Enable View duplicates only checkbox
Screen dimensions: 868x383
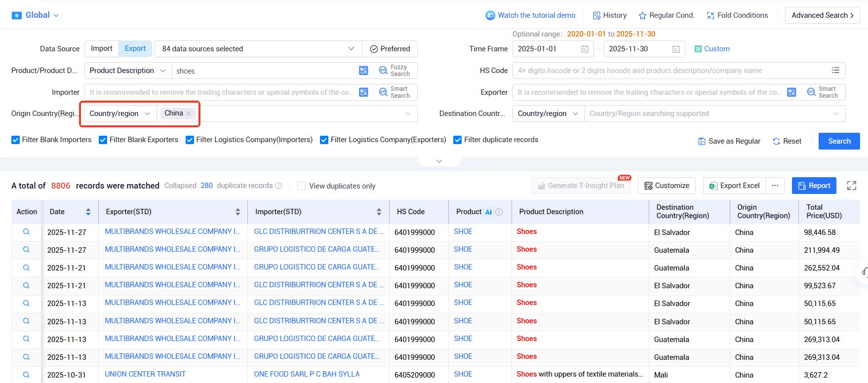[x=301, y=186]
